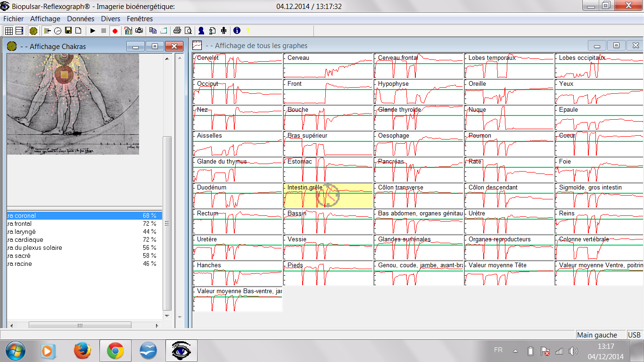The image size is (644, 362).
Task: Click the yellow question mark help icon
Action: 248,31
